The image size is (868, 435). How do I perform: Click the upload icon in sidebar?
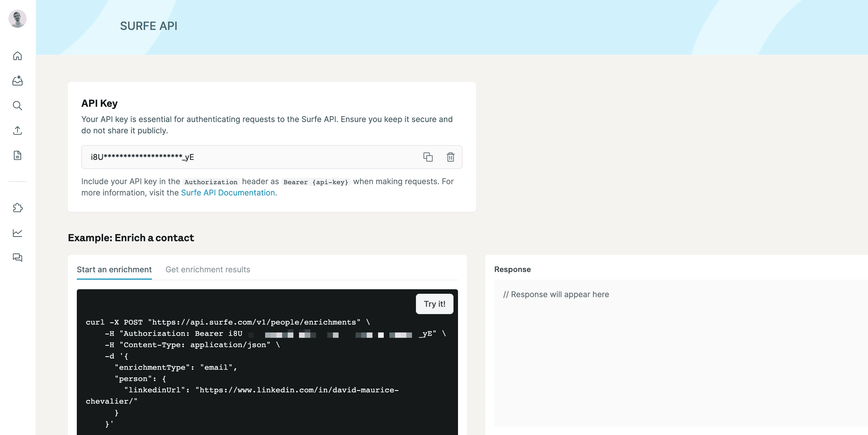coord(18,130)
